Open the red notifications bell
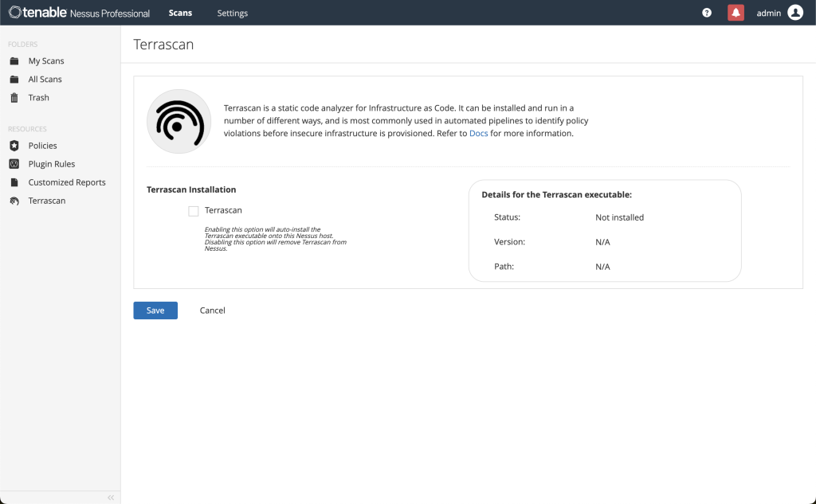This screenshot has width=816, height=504. click(736, 13)
